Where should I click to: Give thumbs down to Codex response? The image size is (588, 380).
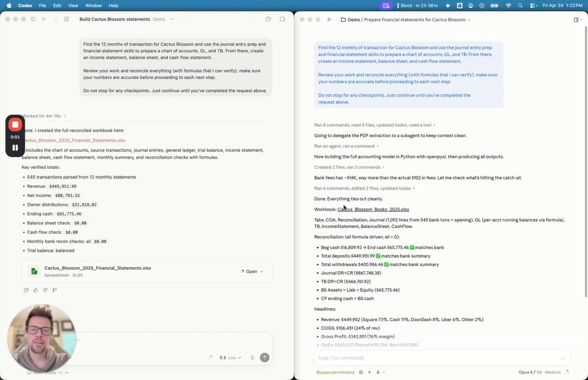[45, 290]
